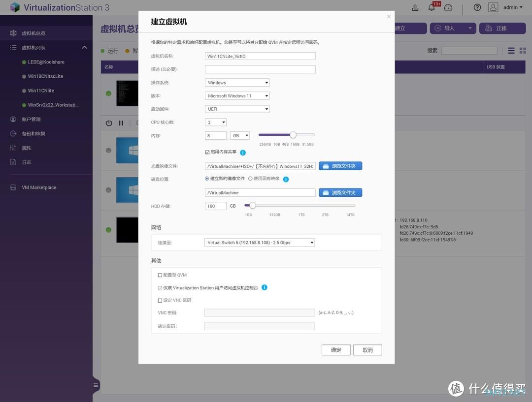Enable the set VNC password checkbox
Screen dimensions: 532x402
point(160,300)
